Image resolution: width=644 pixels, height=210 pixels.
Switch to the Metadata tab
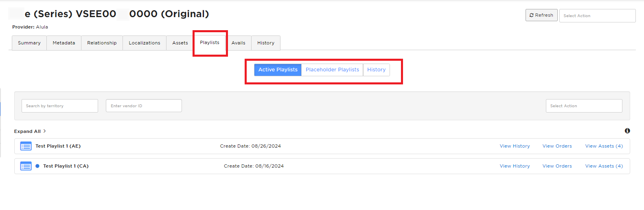pos(64,43)
